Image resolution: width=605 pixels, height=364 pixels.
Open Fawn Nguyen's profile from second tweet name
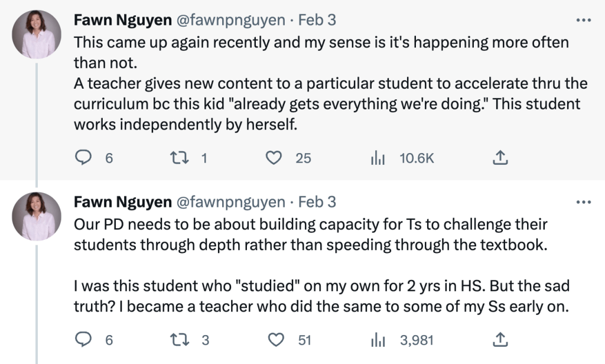tap(122, 202)
